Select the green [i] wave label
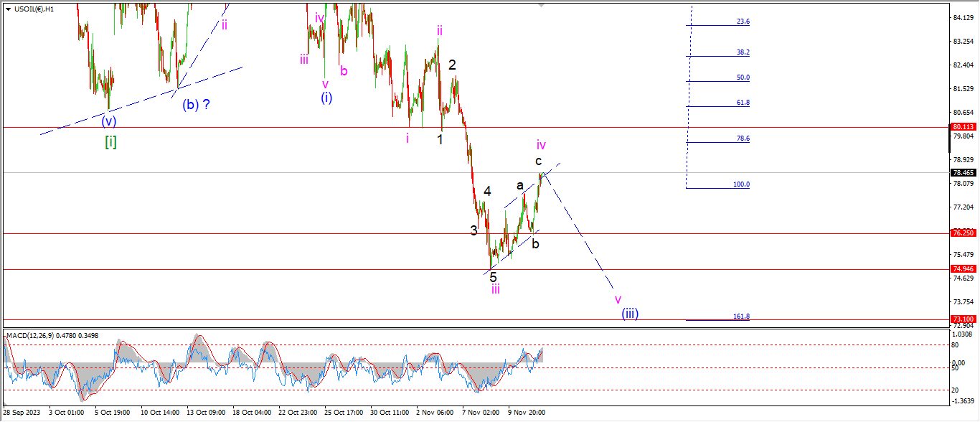The height and width of the screenshot is (422, 980). (110, 141)
